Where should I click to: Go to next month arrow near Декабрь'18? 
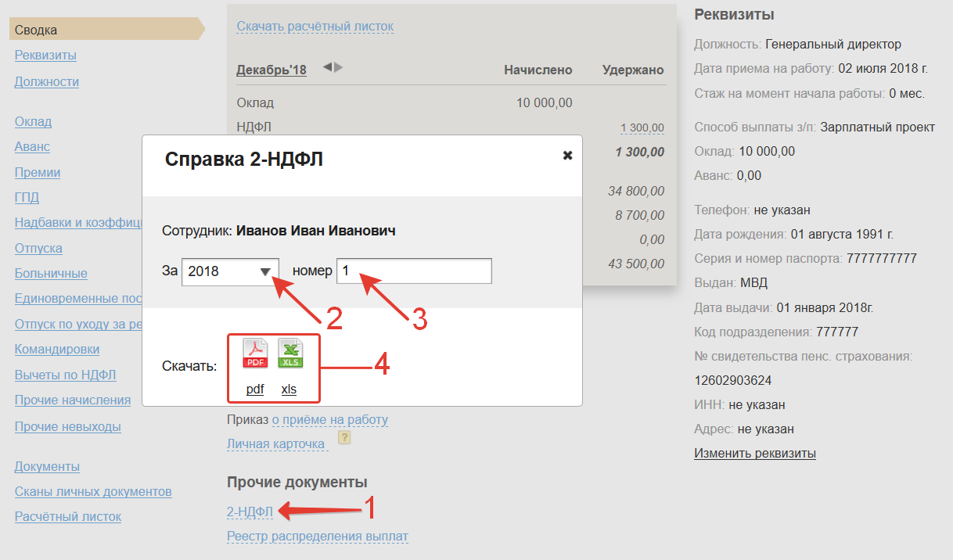[x=338, y=67]
